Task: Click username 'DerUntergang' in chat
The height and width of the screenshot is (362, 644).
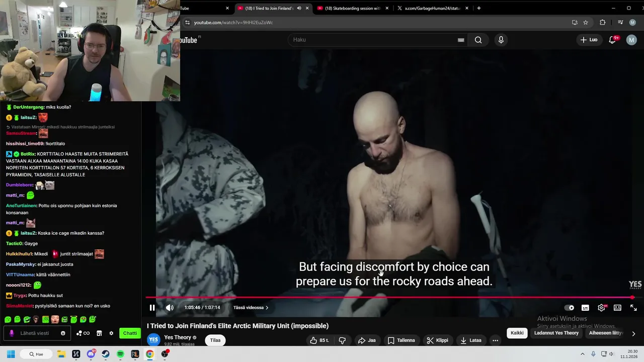Action: click(28, 107)
